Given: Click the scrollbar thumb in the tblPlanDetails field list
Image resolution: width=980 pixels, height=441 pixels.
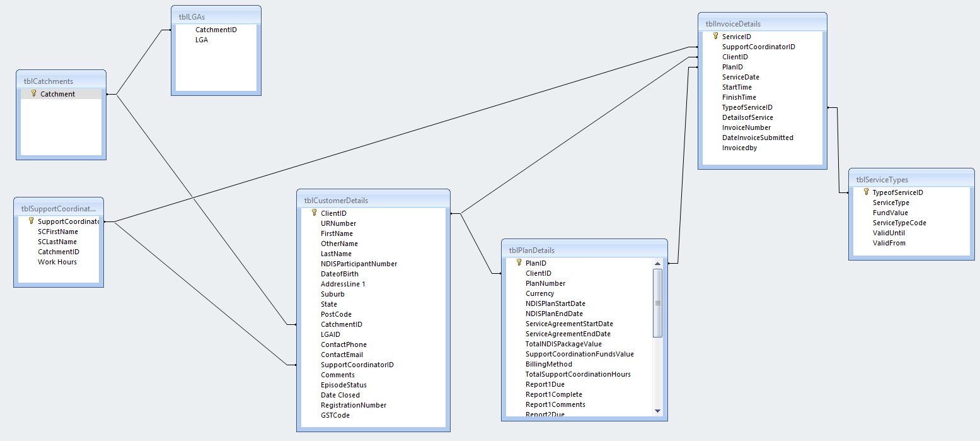Looking at the screenshot, I should coord(657,303).
